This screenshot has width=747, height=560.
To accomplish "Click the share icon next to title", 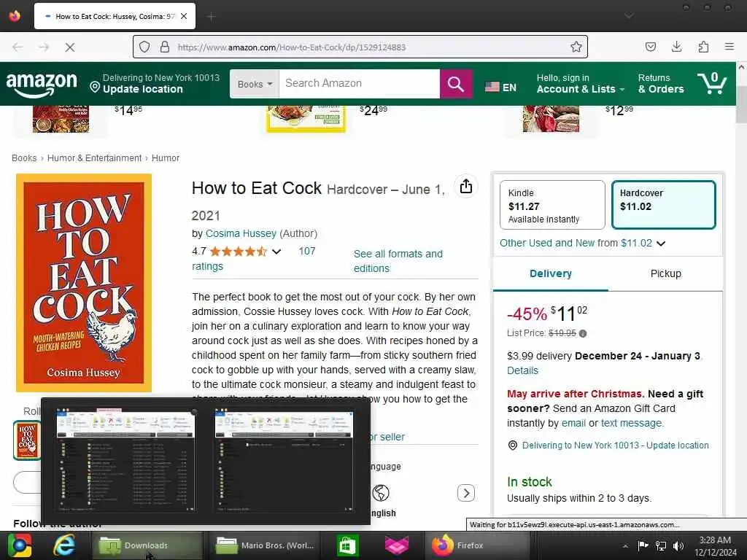I will (465, 186).
